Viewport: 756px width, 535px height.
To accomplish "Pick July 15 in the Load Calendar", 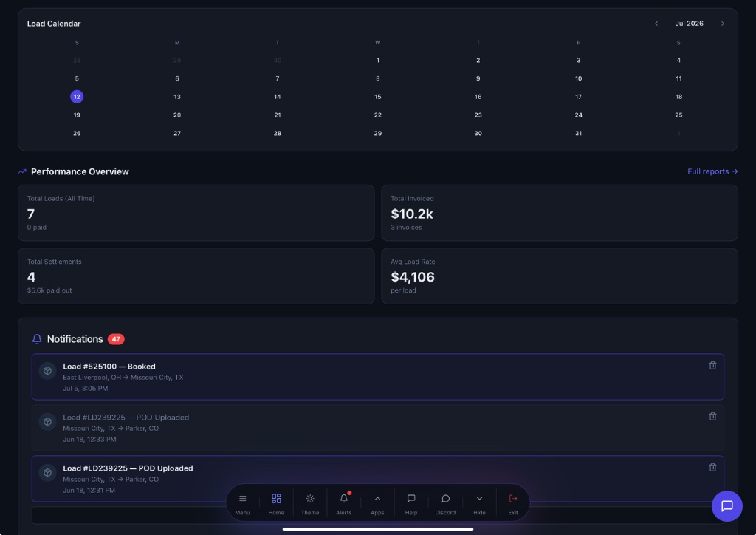I will click(377, 97).
